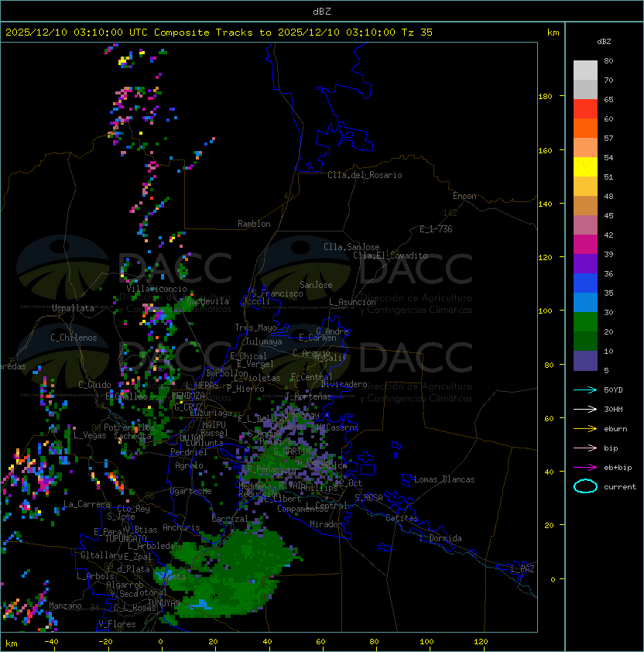Image resolution: width=644 pixels, height=652 pixels.
Task: Click the 'TUNUYAN' place label
Action: click(164, 602)
